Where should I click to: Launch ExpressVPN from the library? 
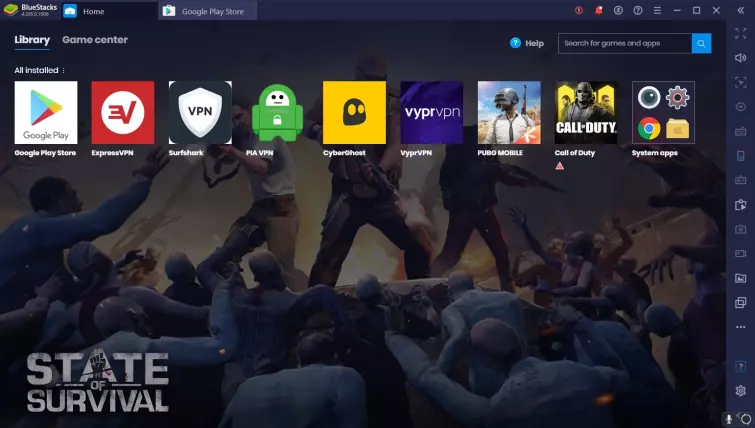[123, 112]
